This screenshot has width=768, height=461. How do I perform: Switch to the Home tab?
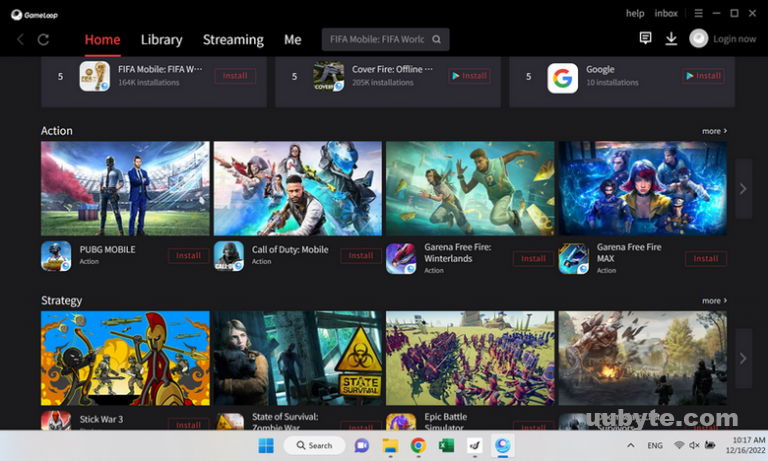pyautogui.click(x=102, y=40)
